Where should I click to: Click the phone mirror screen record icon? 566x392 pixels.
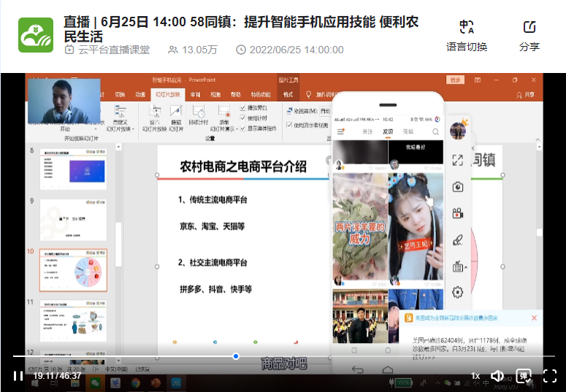coord(458,213)
